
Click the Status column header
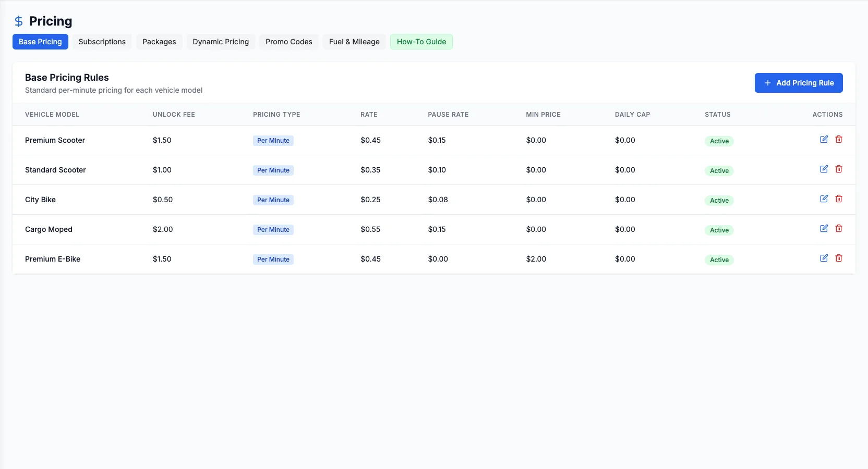click(718, 115)
